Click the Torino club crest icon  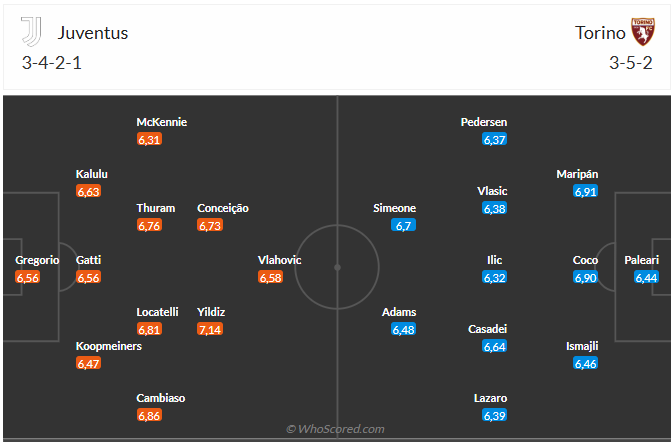640,32
